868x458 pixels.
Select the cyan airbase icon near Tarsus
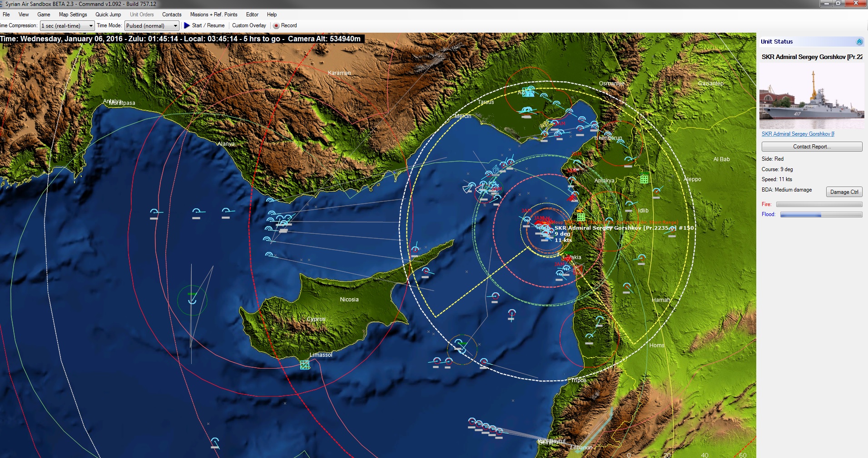(528, 92)
